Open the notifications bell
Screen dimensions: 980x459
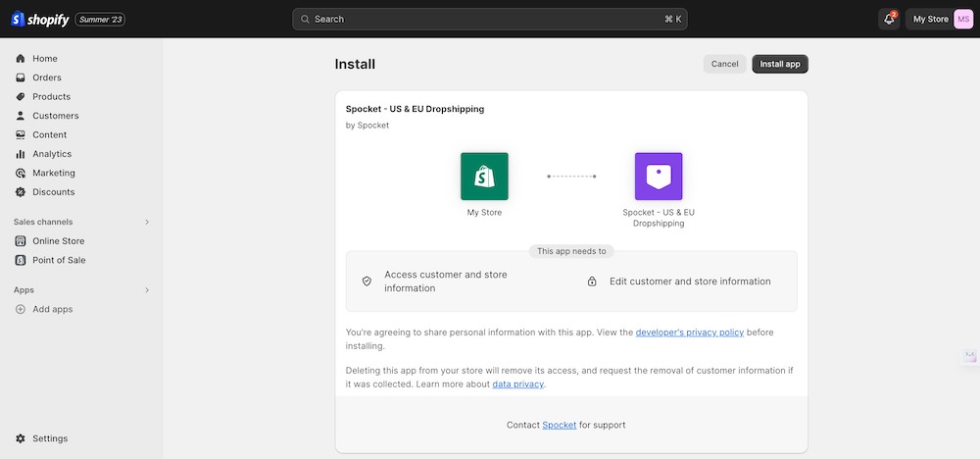click(x=889, y=20)
